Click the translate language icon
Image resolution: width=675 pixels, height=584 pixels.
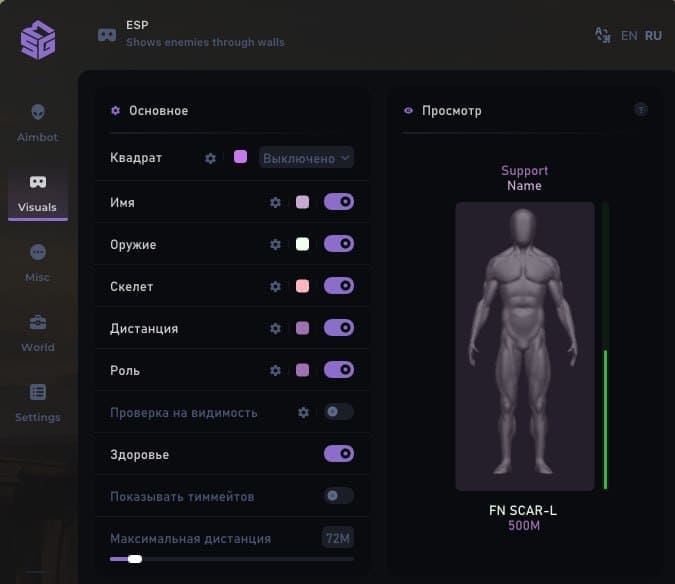pos(602,35)
